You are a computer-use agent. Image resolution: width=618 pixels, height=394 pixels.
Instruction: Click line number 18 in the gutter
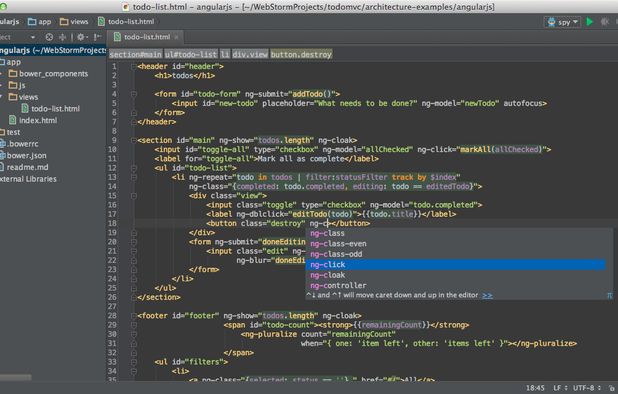tap(112, 223)
